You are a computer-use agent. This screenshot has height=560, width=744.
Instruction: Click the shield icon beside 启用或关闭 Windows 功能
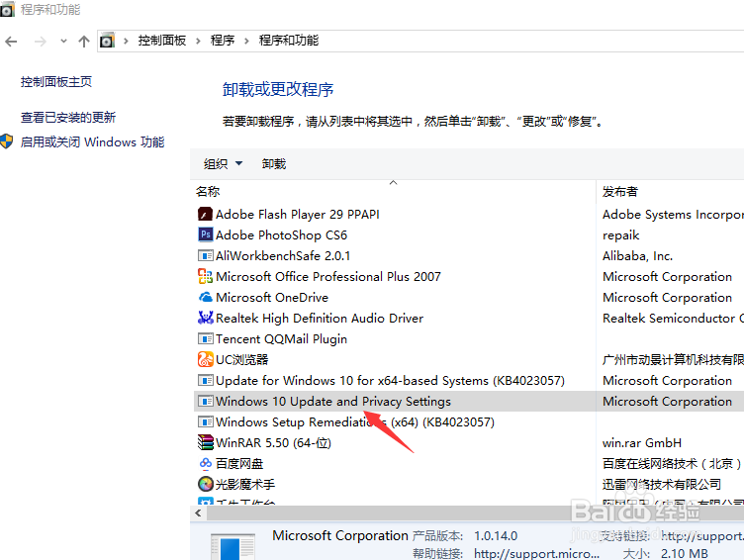pyautogui.click(x=7, y=141)
